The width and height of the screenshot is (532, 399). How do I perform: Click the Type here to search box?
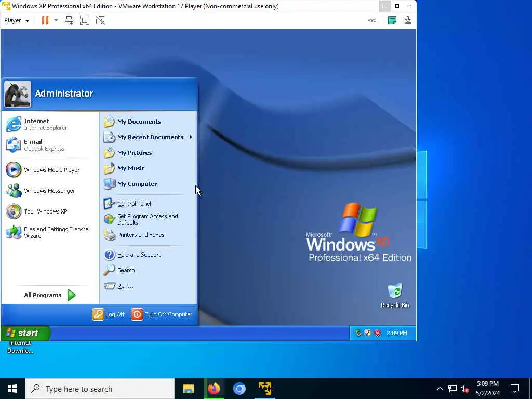point(100,389)
